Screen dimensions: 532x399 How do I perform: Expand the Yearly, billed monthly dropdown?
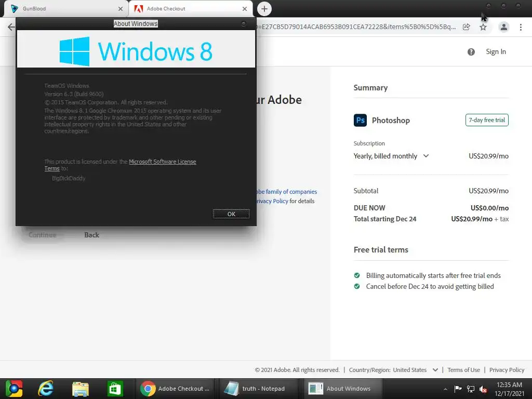392,156
